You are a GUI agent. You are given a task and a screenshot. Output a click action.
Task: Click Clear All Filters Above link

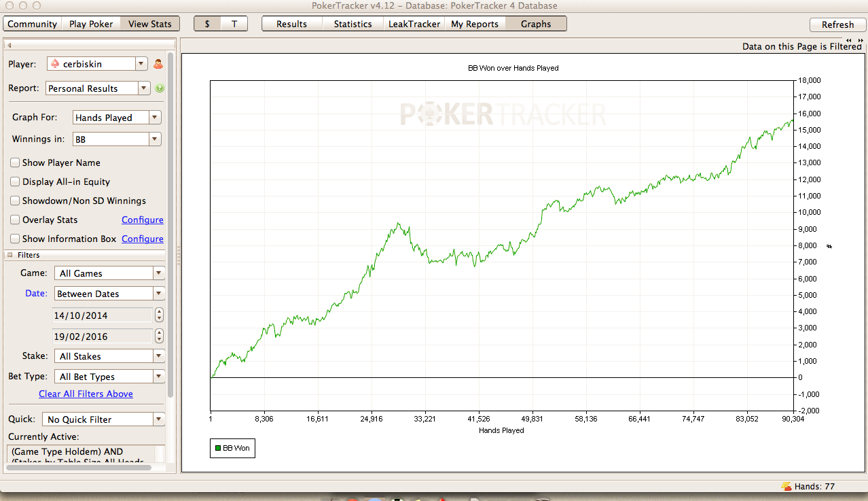pyautogui.click(x=86, y=394)
